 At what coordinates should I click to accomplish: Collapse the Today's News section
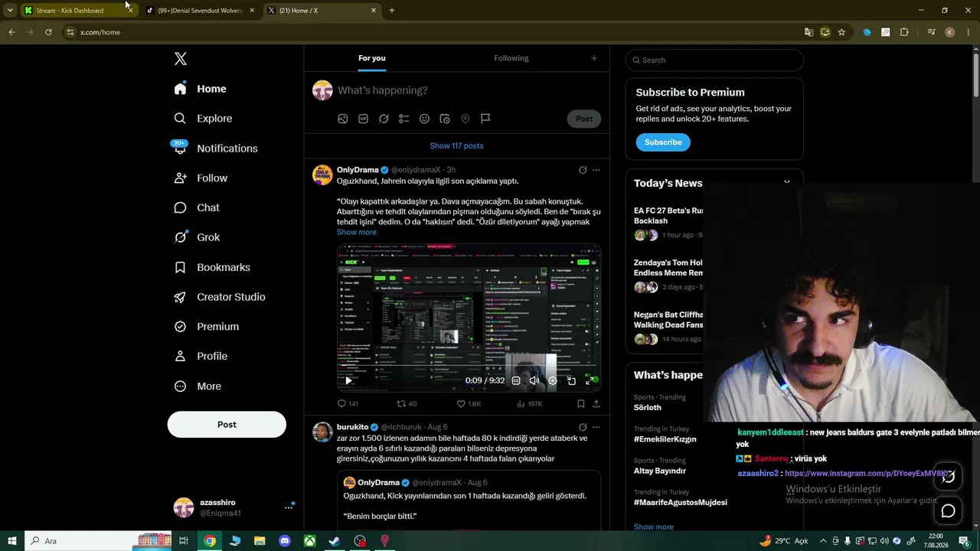pyautogui.click(x=786, y=182)
